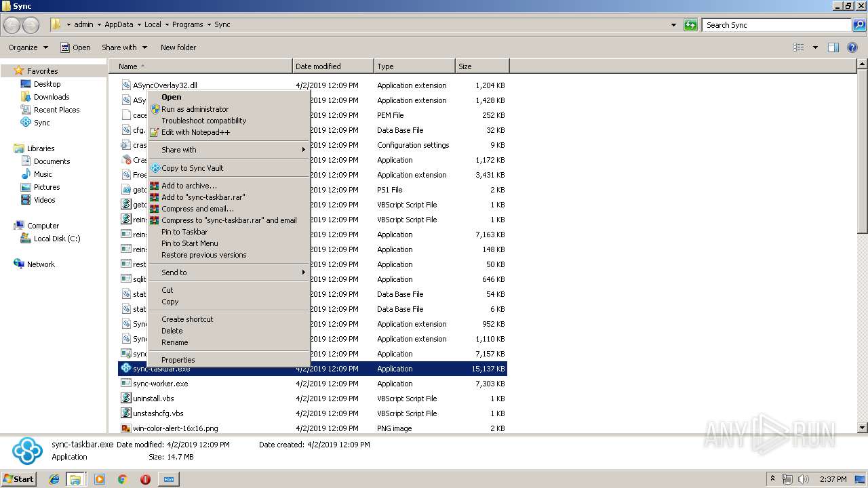Expand the Programs breadcrumb arrow
868x488 pixels.
(209, 25)
